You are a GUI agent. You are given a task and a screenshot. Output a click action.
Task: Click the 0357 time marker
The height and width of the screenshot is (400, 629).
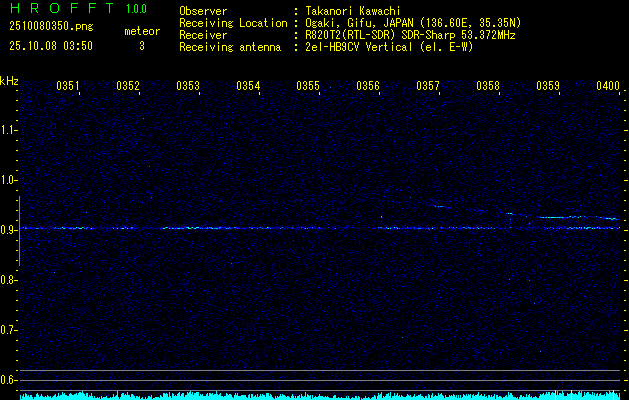pyautogui.click(x=428, y=86)
